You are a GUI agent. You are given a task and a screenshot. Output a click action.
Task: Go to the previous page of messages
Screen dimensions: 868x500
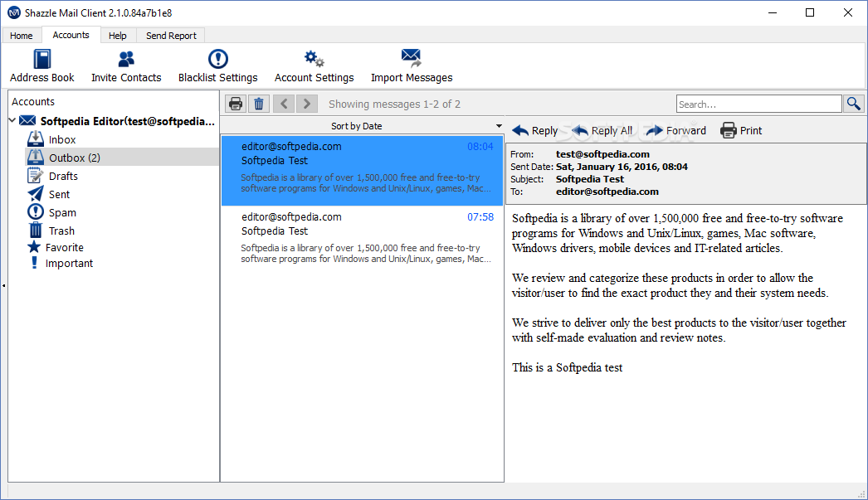coord(284,104)
